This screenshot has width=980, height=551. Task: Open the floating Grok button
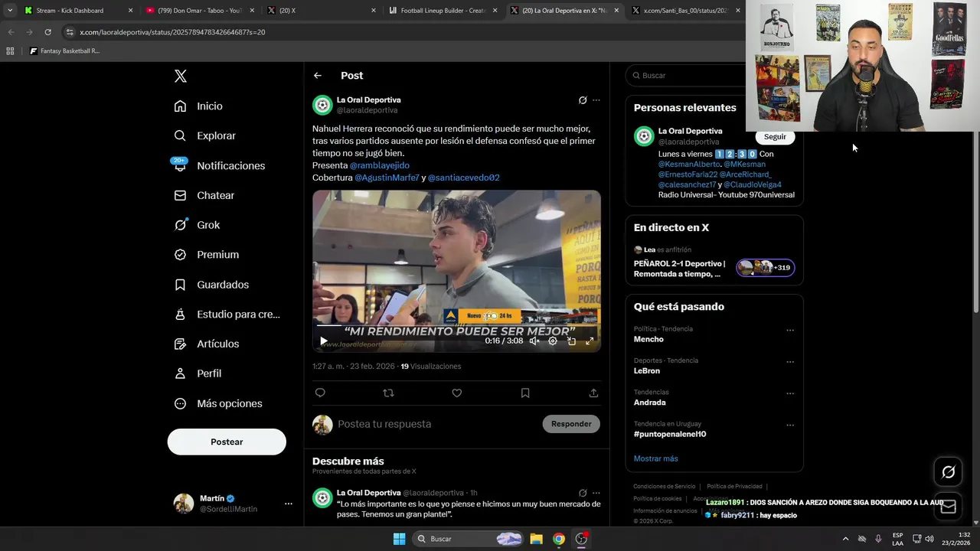pos(949,472)
